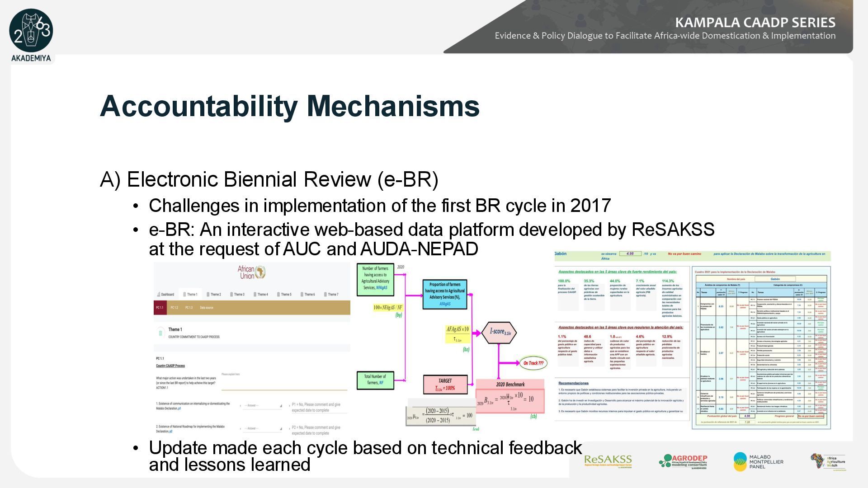Open Answer dropdown for National Roadmap question

click(x=261, y=428)
